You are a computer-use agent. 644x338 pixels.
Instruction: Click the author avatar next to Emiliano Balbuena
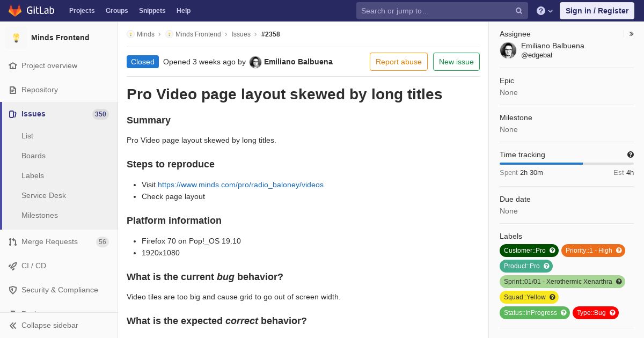click(x=255, y=62)
